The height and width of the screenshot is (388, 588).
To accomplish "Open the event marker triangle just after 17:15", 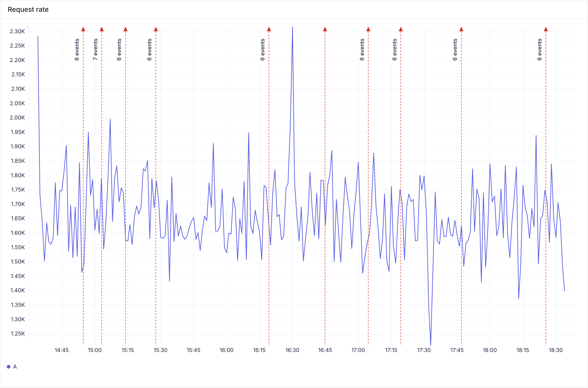I will click(401, 29).
